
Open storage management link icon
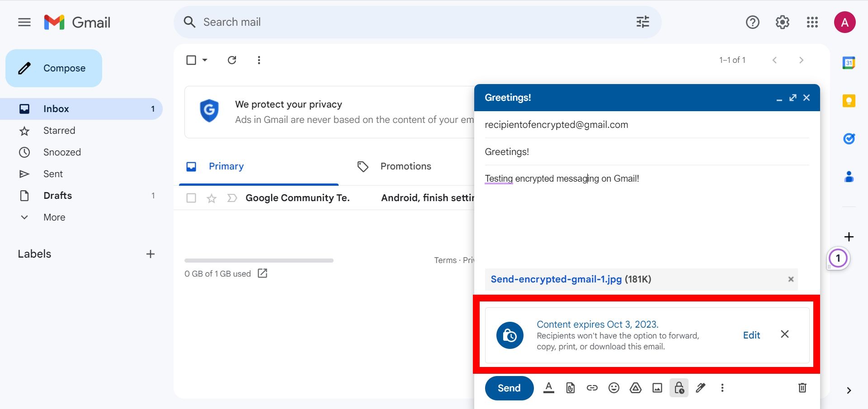pyautogui.click(x=262, y=273)
